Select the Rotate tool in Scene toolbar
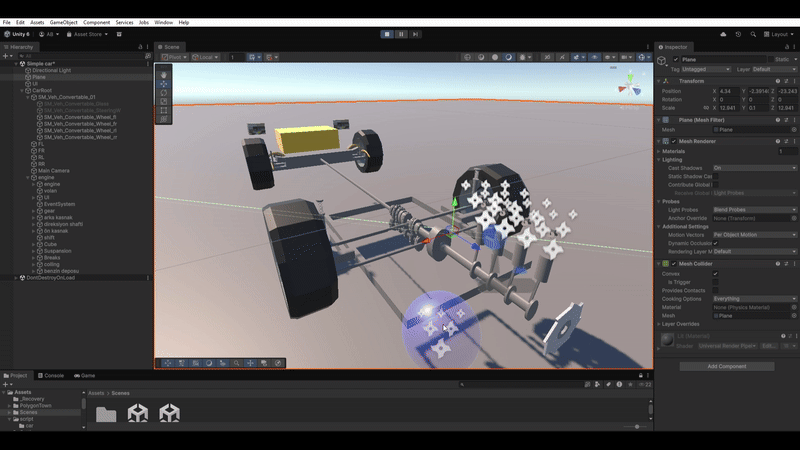This screenshot has width=800, height=450. 164,92
